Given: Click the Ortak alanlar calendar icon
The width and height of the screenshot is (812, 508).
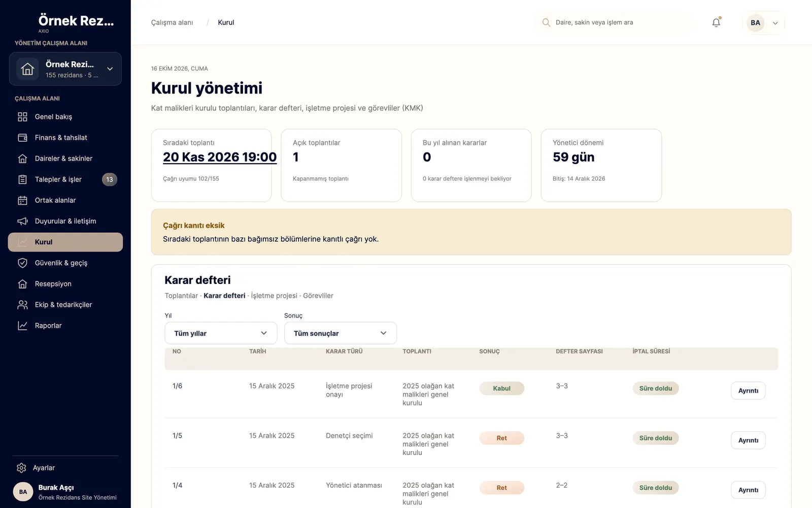Looking at the screenshot, I should (22, 200).
